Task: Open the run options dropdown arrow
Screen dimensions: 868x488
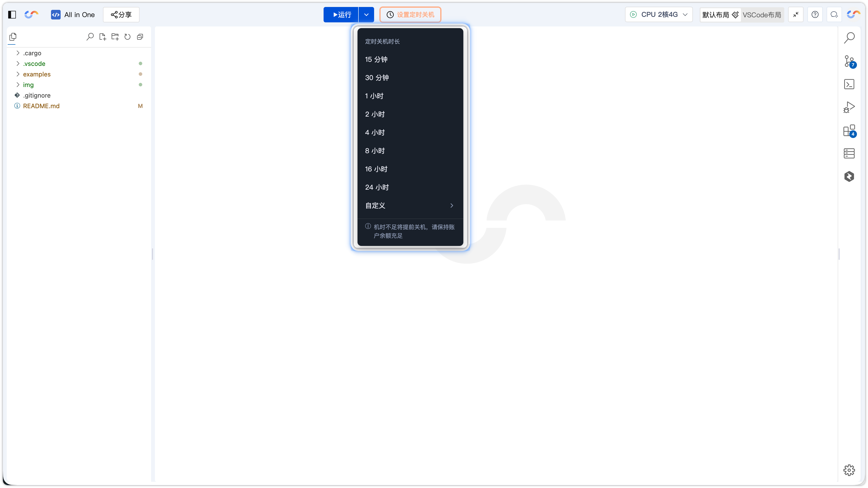Action: pos(366,14)
